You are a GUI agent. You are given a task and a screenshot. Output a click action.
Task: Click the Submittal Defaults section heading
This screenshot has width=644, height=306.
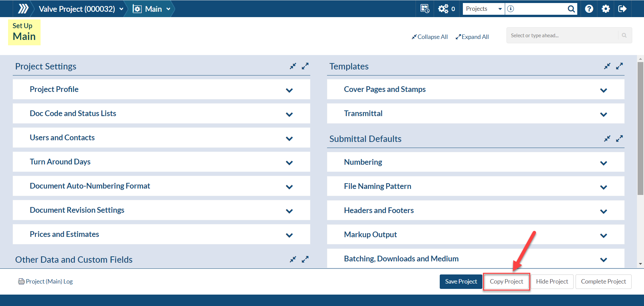pyautogui.click(x=365, y=139)
